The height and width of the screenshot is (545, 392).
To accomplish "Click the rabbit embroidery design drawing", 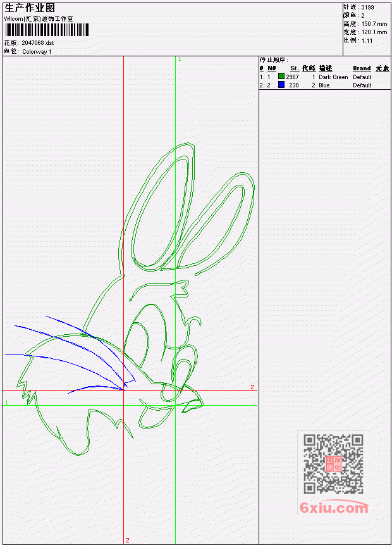I will (130, 299).
